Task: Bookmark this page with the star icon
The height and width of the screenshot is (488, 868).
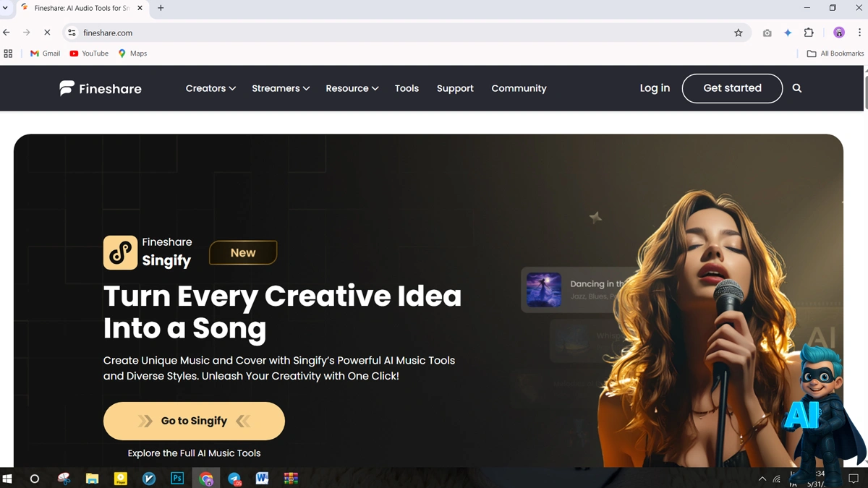Action: (739, 33)
